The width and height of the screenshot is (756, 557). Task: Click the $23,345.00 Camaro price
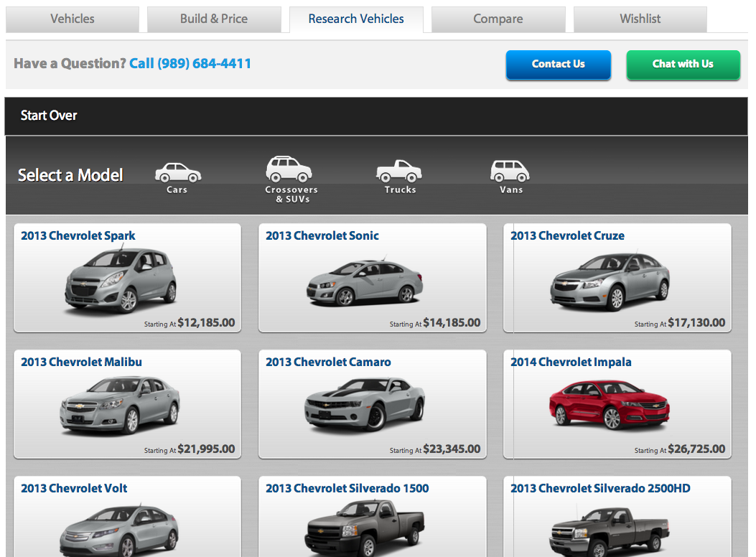coord(452,449)
